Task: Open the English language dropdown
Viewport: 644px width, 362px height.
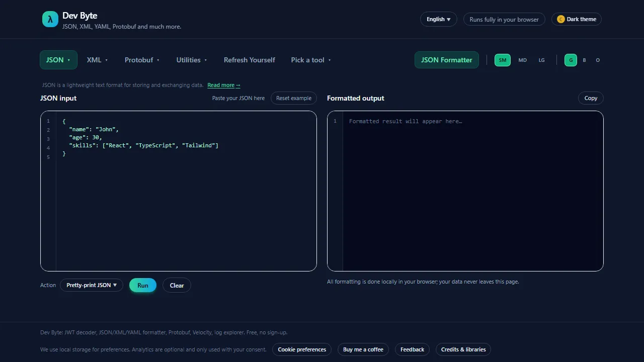Action: click(x=438, y=19)
